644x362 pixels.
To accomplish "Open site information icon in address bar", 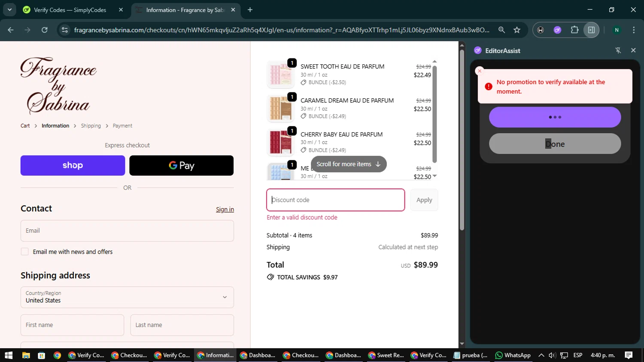I will click(x=65, y=30).
